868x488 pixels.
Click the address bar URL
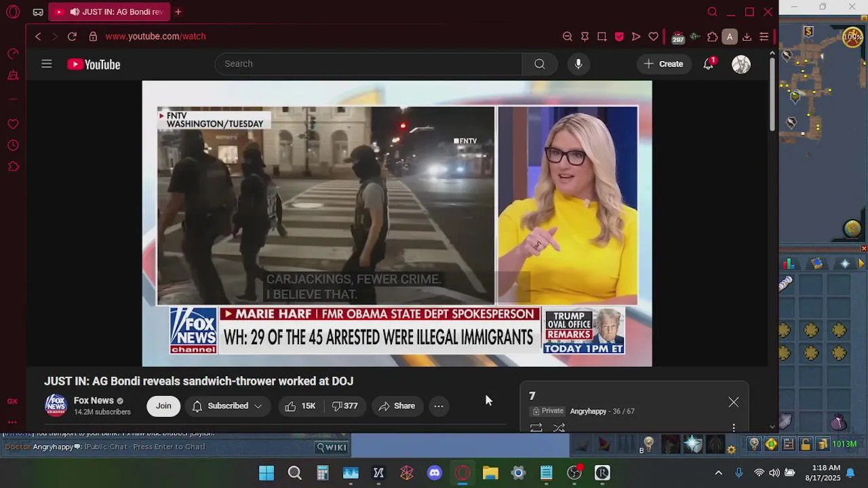coord(155,37)
